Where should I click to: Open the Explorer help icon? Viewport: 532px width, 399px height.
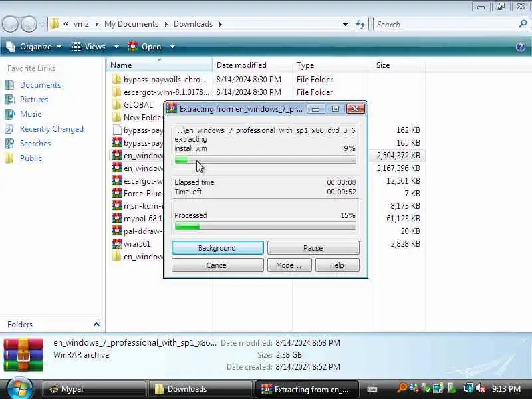(521, 47)
